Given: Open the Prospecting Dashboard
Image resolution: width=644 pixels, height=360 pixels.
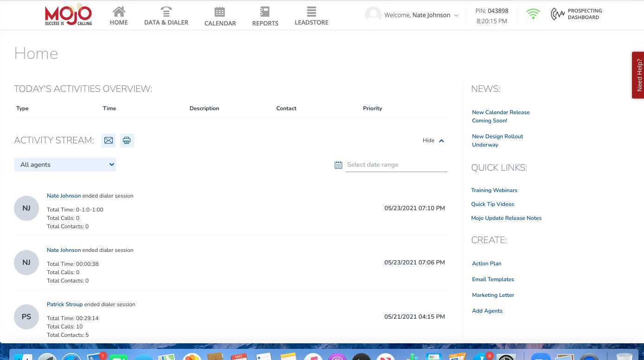Looking at the screenshot, I should pos(576,14).
